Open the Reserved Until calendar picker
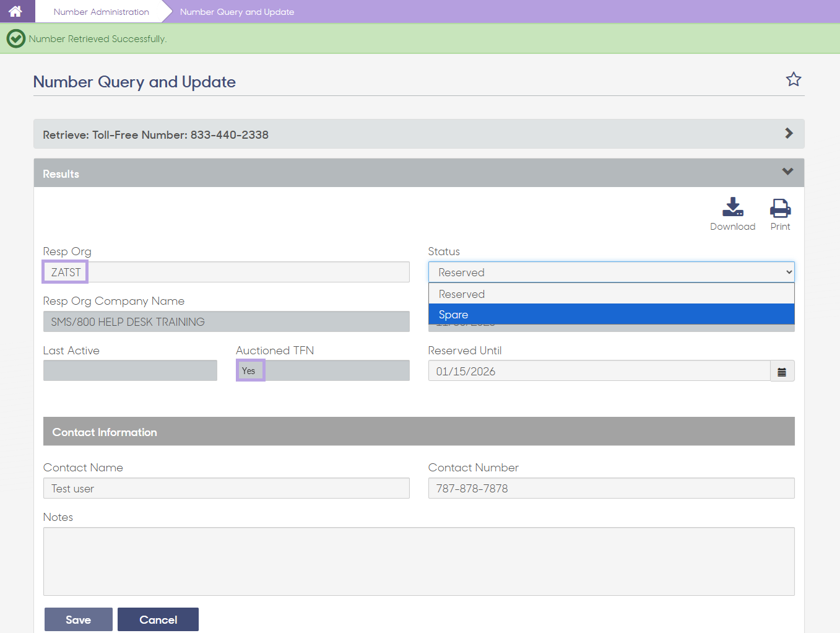This screenshot has width=840, height=633. pos(782,372)
